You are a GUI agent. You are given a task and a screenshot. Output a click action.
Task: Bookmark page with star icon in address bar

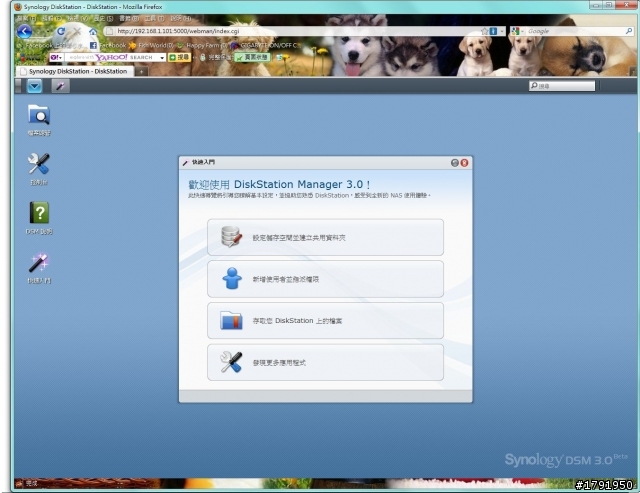point(484,31)
